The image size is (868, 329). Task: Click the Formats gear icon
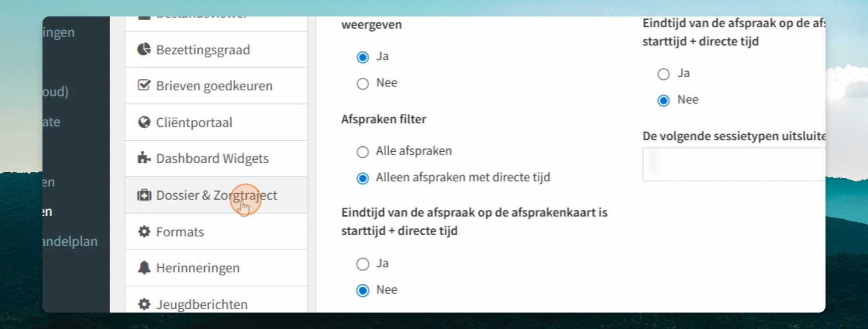click(144, 232)
